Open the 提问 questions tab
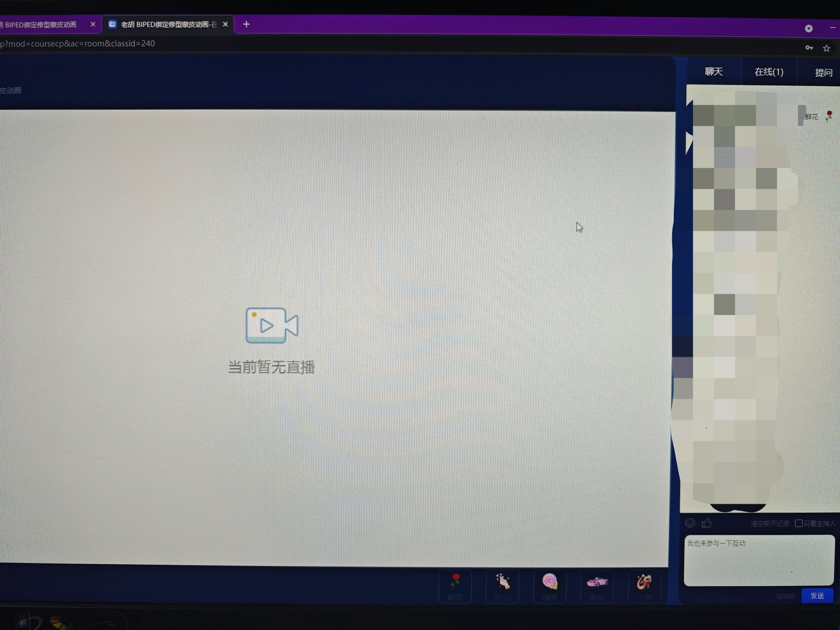The image size is (840, 630). 823,72
